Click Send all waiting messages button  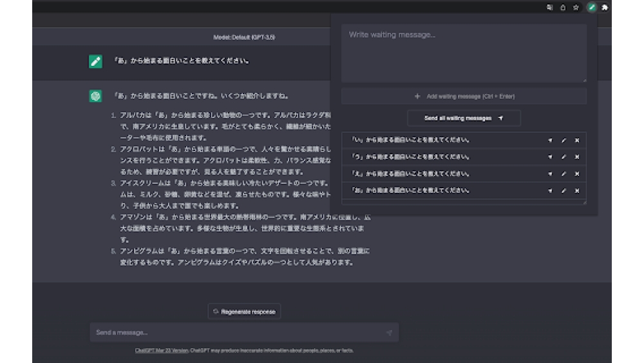tap(464, 119)
